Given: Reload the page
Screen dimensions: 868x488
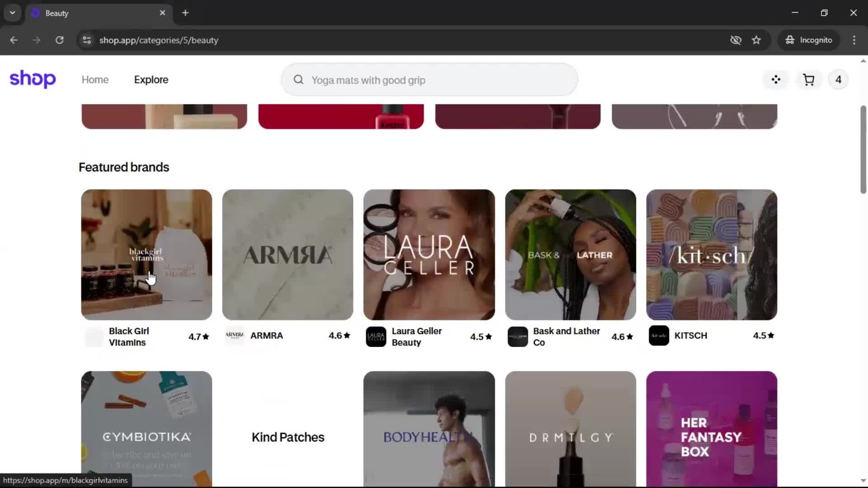Looking at the screenshot, I should pos(59,40).
